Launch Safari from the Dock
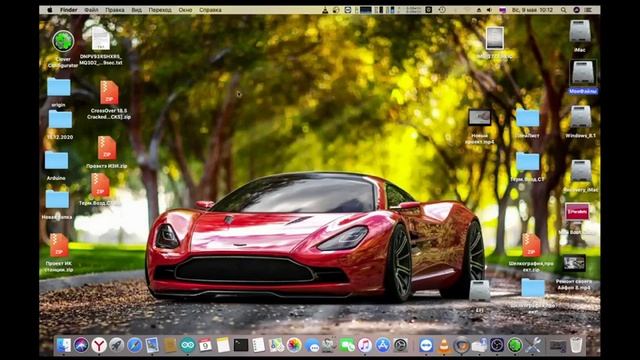Viewport: 640px width, 360px height. pyautogui.click(x=134, y=346)
